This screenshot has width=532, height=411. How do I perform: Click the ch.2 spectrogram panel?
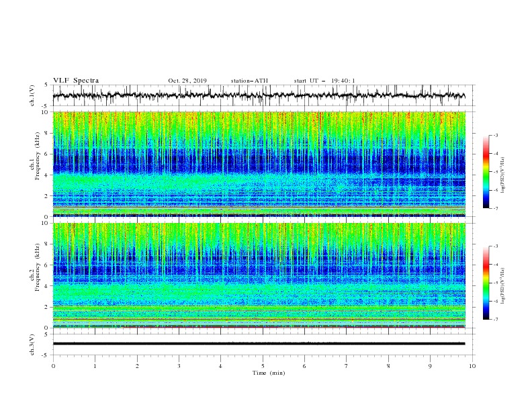click(x=259, y=275)
